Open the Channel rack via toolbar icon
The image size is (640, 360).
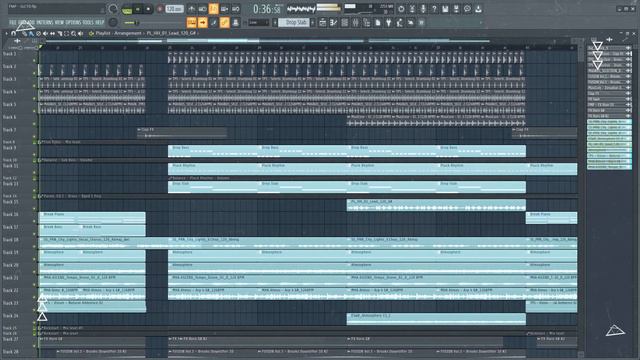344,22
